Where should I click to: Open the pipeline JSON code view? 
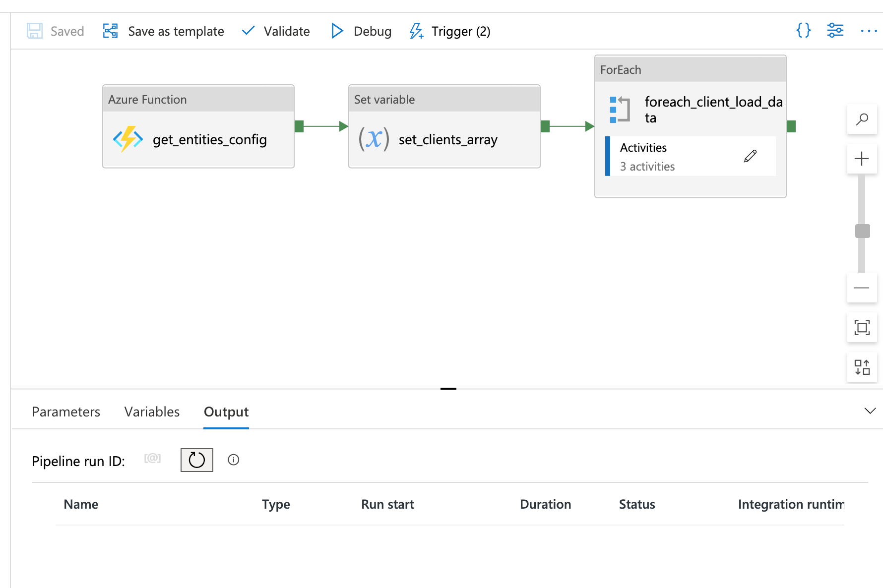pos(803,31)
